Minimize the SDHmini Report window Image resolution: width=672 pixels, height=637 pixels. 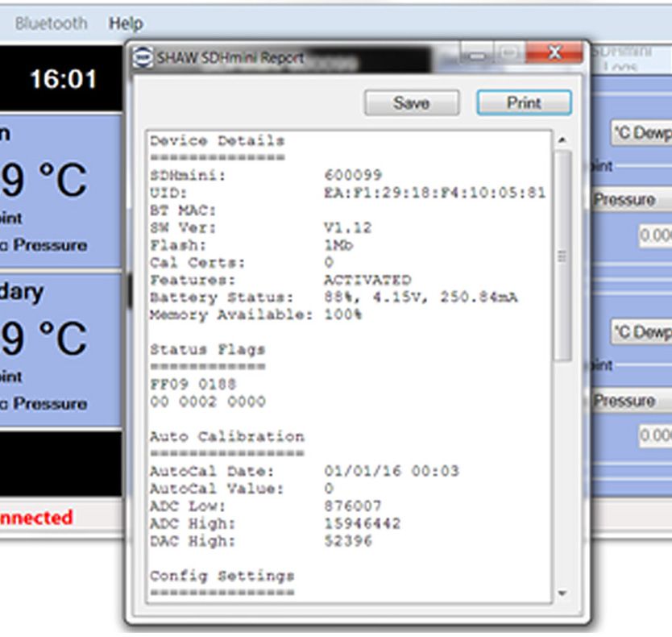pos(476,54)
